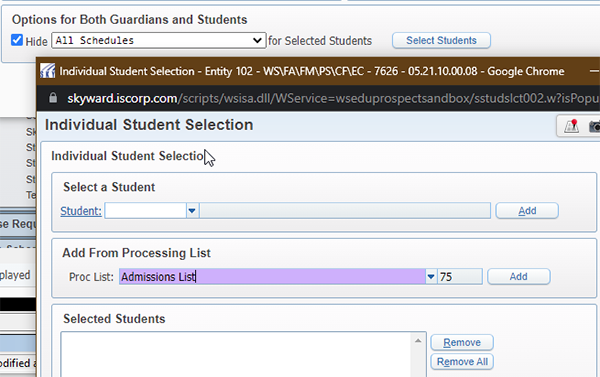
Task: Click the Skyward logo icon in title bar
Action: pos(47,71)
